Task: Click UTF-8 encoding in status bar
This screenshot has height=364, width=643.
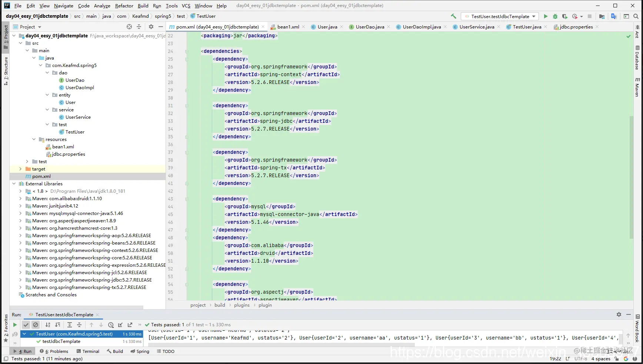Action: tap(580, 359)
